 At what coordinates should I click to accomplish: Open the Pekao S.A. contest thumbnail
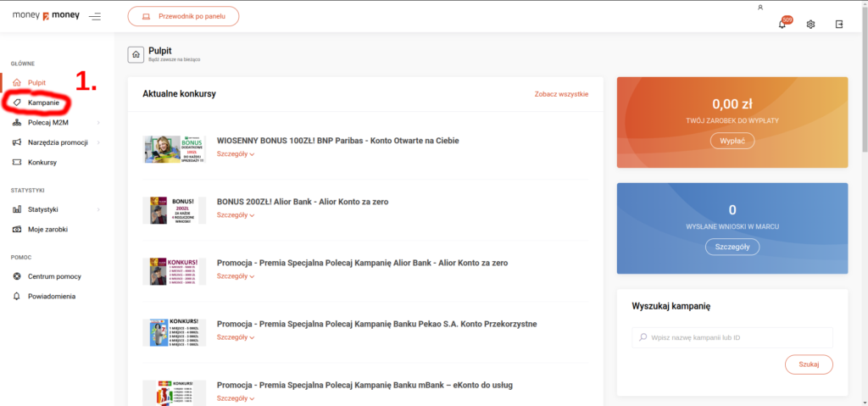pos(174,332)
